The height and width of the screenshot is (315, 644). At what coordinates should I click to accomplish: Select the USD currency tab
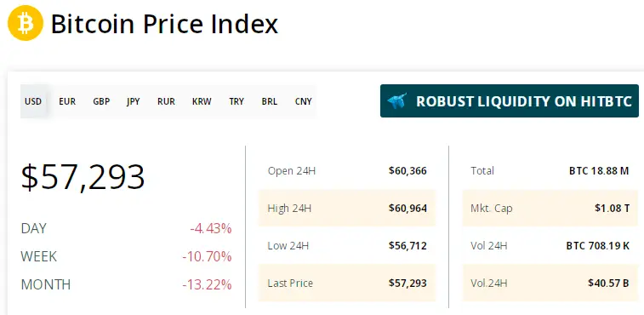33,101
